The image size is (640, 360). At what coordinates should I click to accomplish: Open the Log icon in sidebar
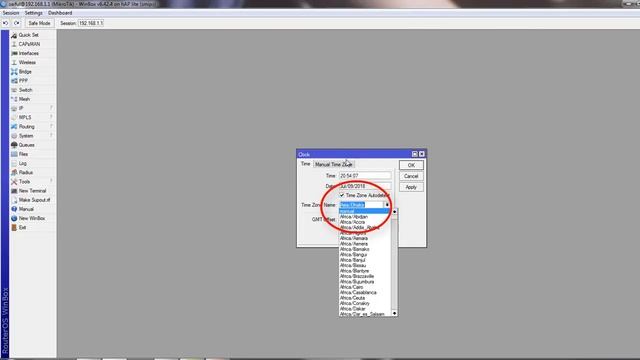tap(14, 163)
